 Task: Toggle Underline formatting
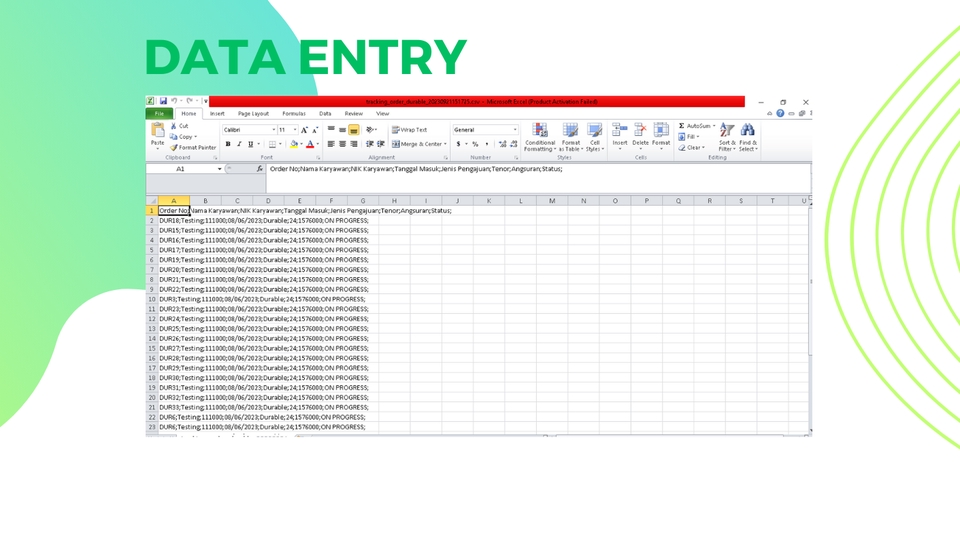(x=250, y=144)
